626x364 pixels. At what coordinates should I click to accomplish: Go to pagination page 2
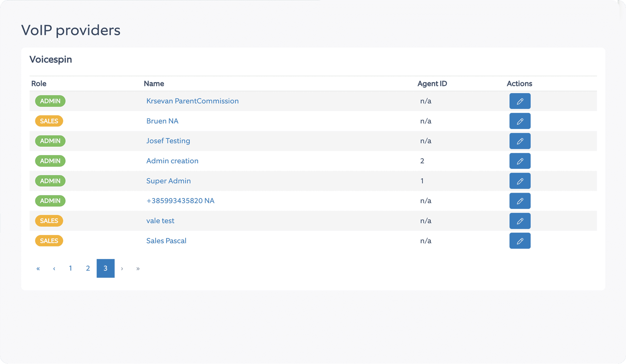88,268
